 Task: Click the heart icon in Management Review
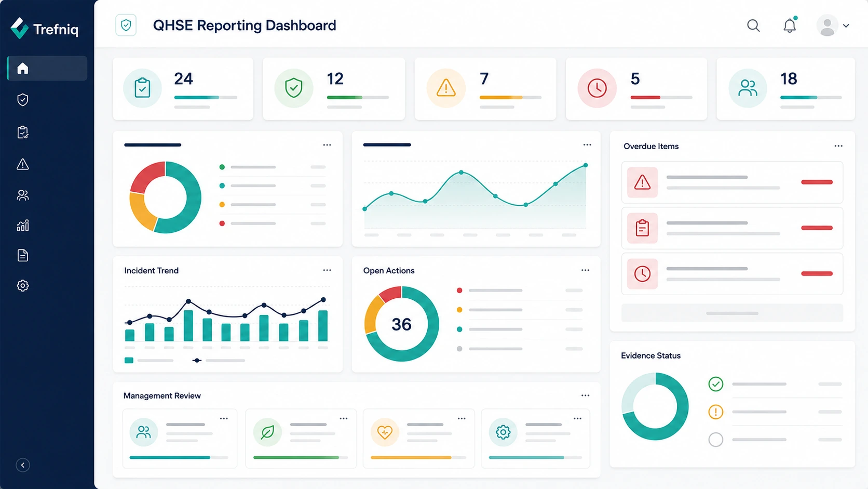pyautogui.click(x=385, y=432)
